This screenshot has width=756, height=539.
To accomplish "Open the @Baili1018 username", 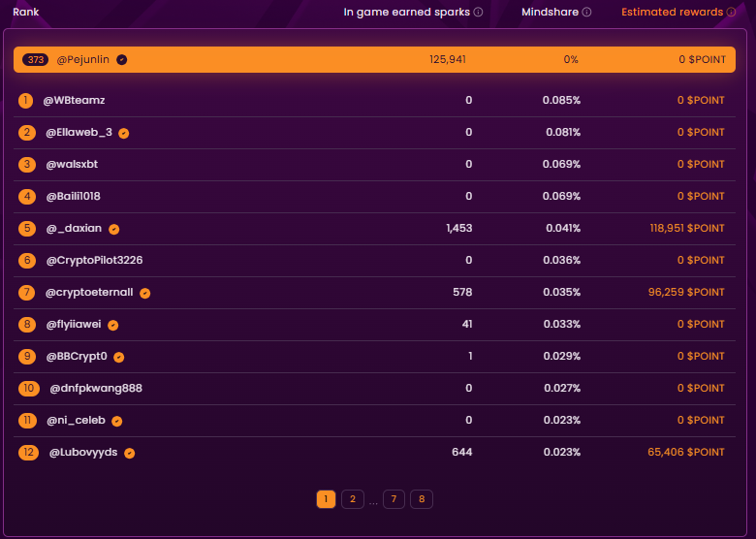I will pyautogui.click(x=73, y=196).
